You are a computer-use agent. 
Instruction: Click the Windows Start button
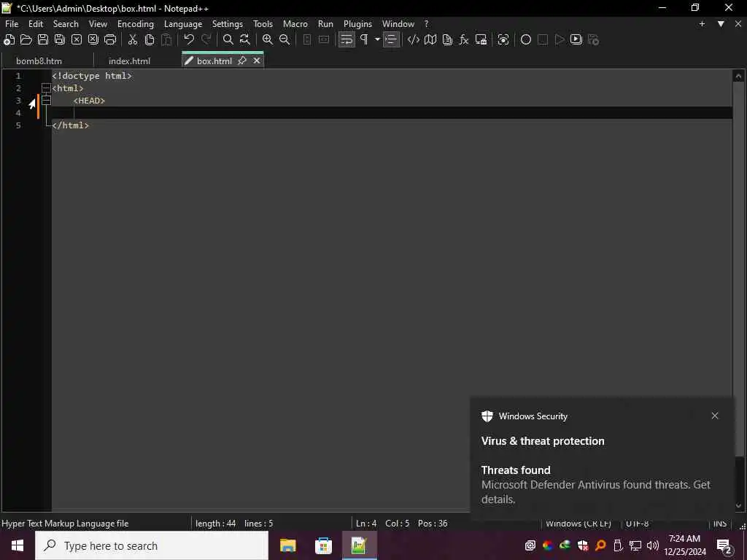[x=18, y=545]
